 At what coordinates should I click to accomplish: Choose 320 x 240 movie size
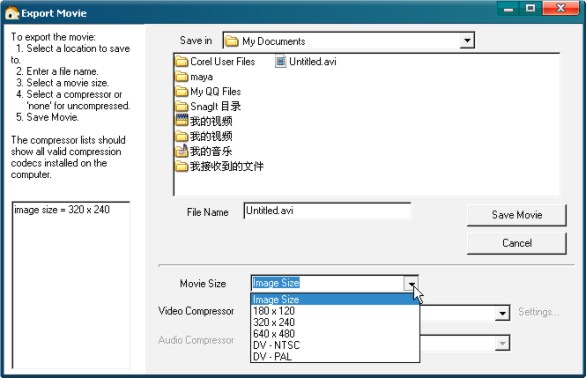[x=335, y=322]
